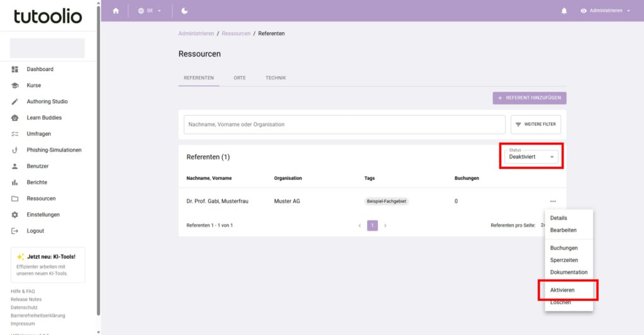Switch to the Referenten tab
Viewport: 644px width, 335px height.
pos(199,77)
